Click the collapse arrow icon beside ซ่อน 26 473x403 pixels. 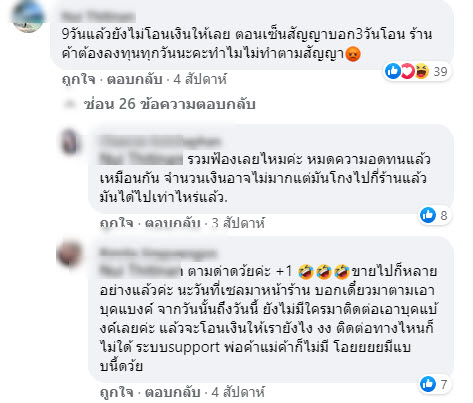point(70,104)
